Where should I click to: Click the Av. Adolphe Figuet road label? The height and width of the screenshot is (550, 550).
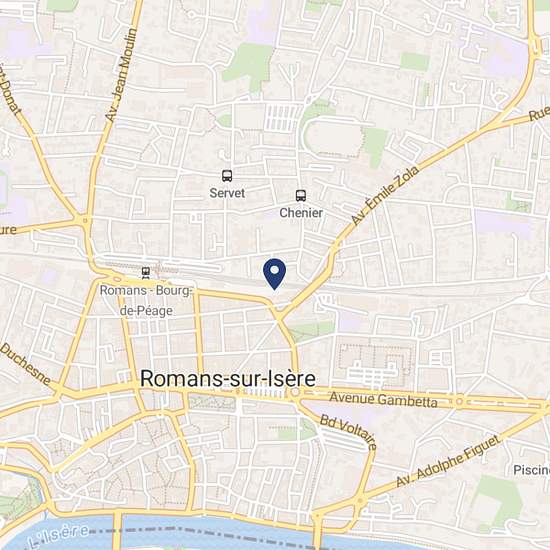(448, 461)
